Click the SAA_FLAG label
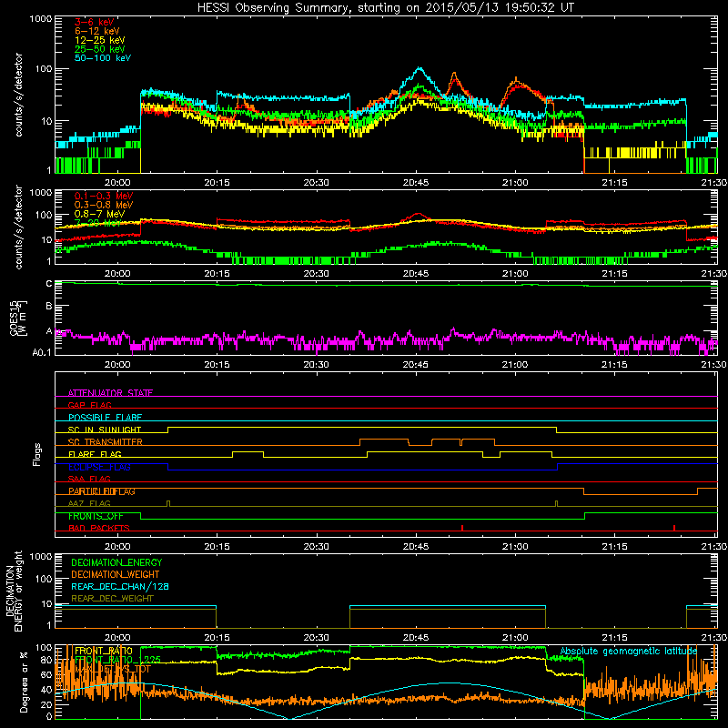 click(89, 479)
